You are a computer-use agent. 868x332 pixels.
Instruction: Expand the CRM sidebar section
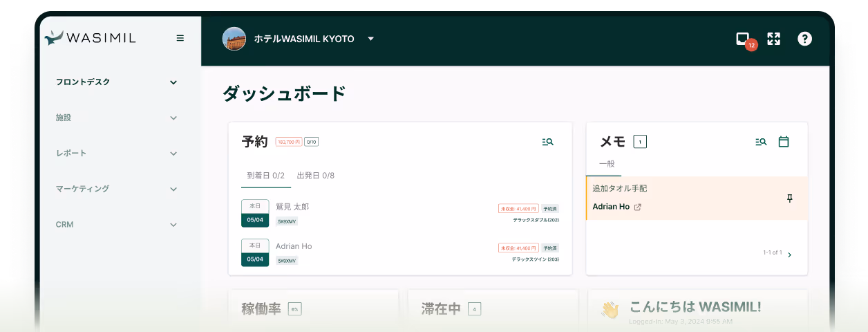[x=116, y=225]
